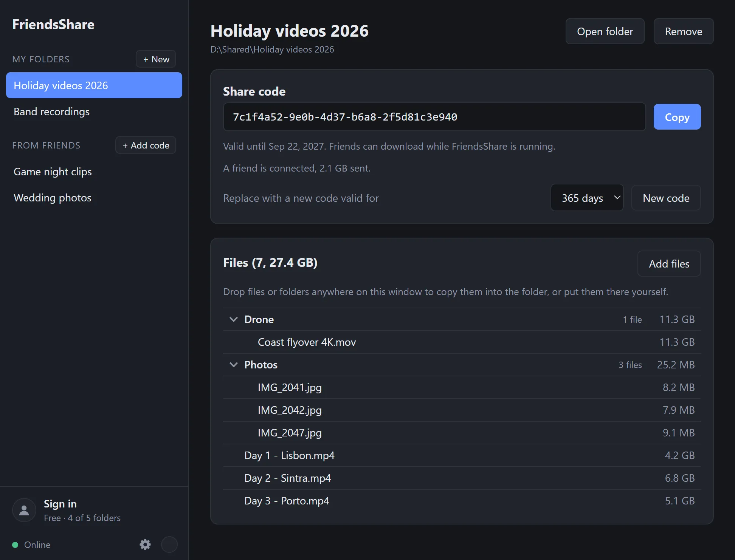735x560 pixels.
Task: Click the user avatar icon beside Sign in
Action: click(x=24, y=510)
